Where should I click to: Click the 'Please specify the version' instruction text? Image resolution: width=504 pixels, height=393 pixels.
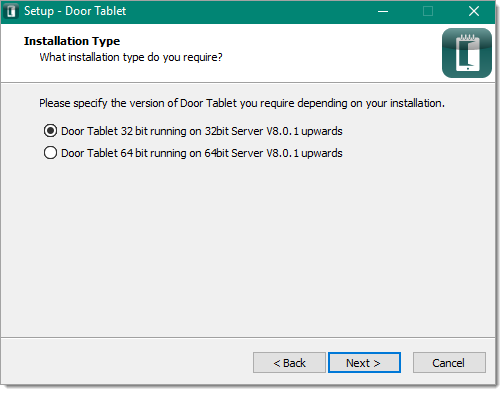point(242,103)
